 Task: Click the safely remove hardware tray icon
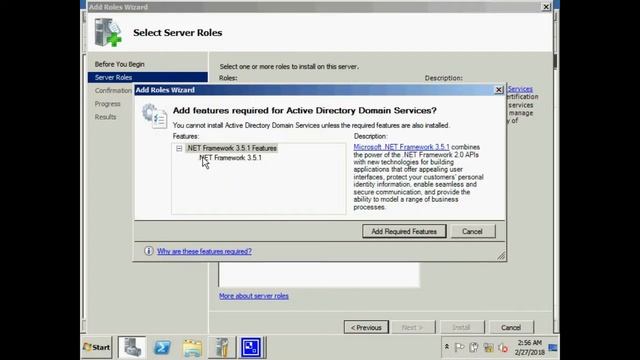coord(473,347)
